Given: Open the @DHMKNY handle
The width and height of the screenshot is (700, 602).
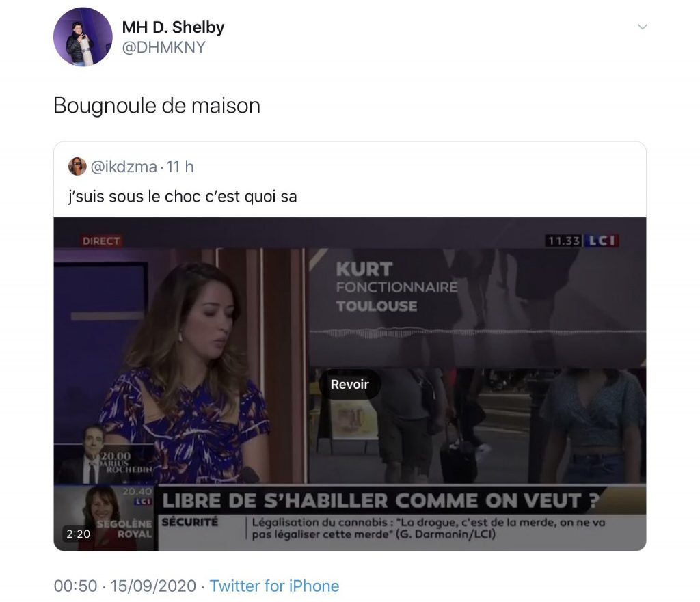Looking at the screenshot, I should tap(163, 47).
